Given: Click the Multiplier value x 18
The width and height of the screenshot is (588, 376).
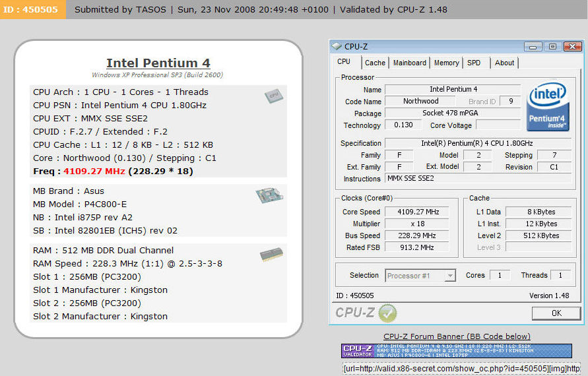Looking at the screenshot, I should [417, 224].
